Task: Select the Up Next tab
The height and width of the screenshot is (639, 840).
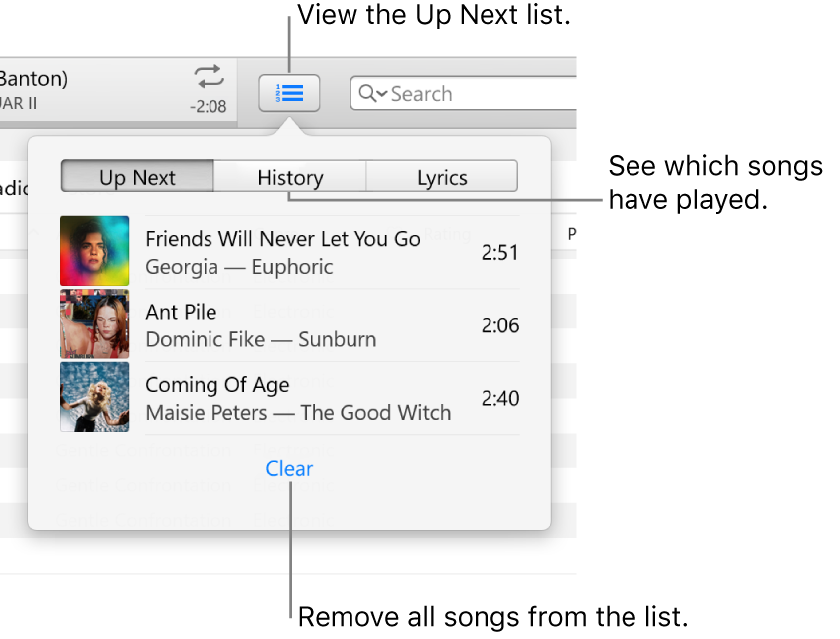Action: pyautogui.click(x=136, y=177)
